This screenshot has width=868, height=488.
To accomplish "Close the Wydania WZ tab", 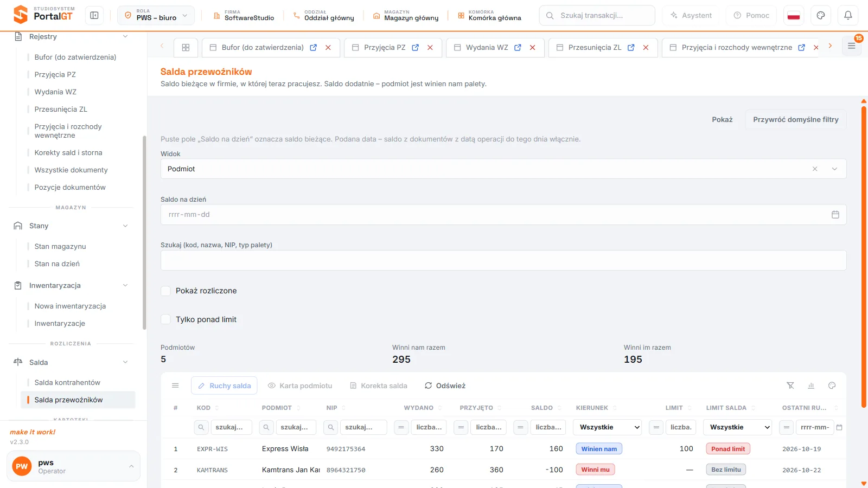I will click(533, 48).
